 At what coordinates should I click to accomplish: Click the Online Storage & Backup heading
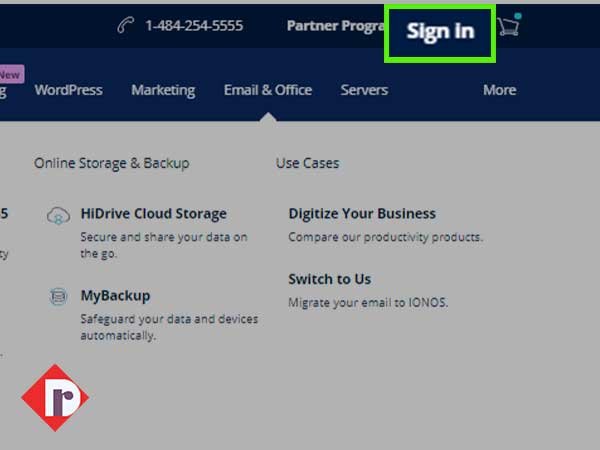click(x=112, y=163)
